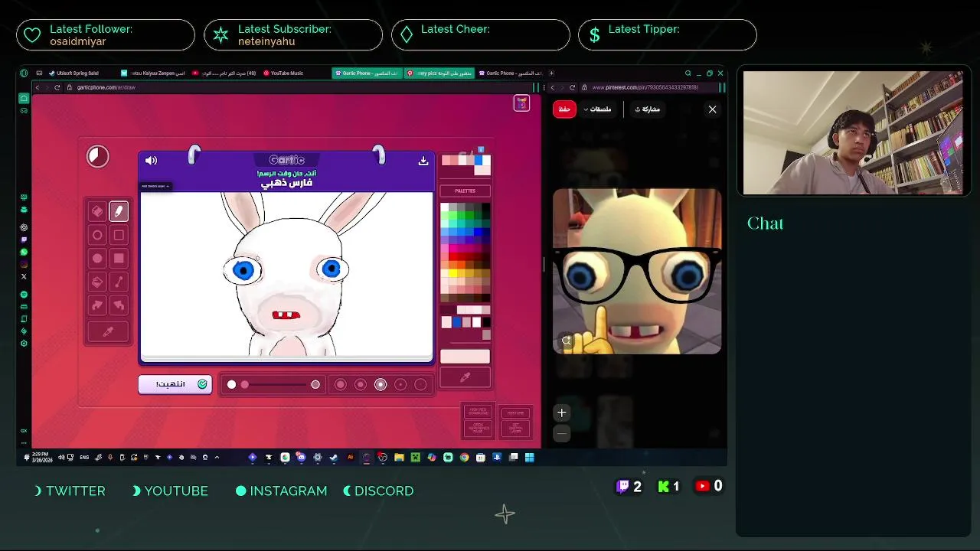980x551 pixels.
Task: Switch to the Ubisoft Spring Sale tab
Action: pos(77,73)
